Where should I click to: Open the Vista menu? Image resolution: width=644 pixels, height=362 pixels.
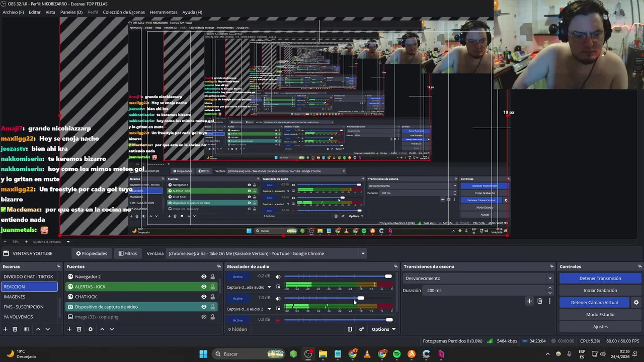[50, 12]
